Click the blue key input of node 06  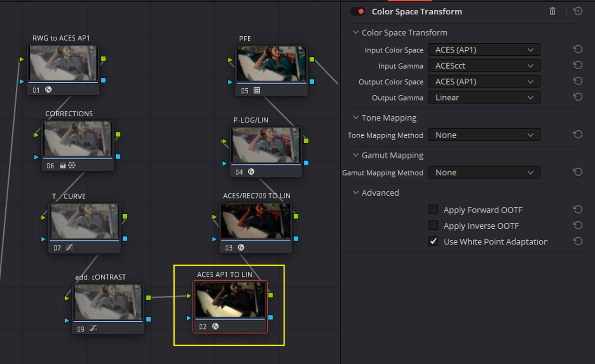(36, 157)
